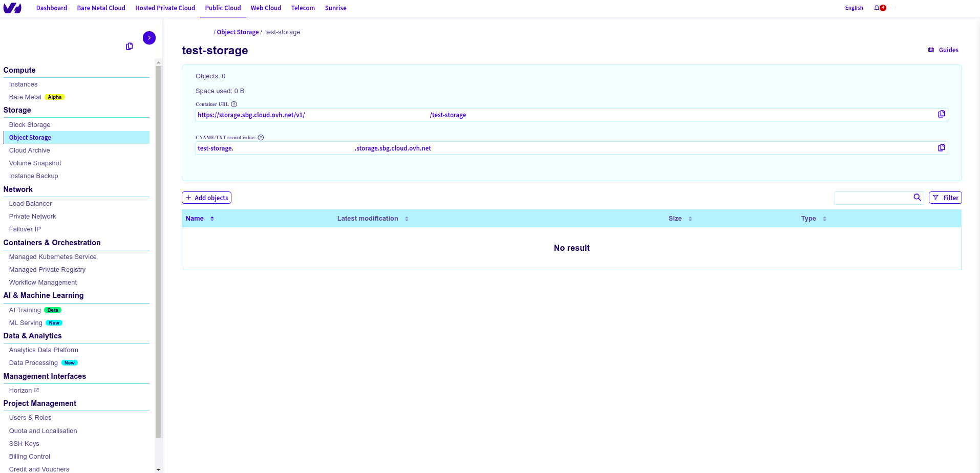Open Billing Control in sidebar
Viewport: 980px width, 473px height.
29,457
